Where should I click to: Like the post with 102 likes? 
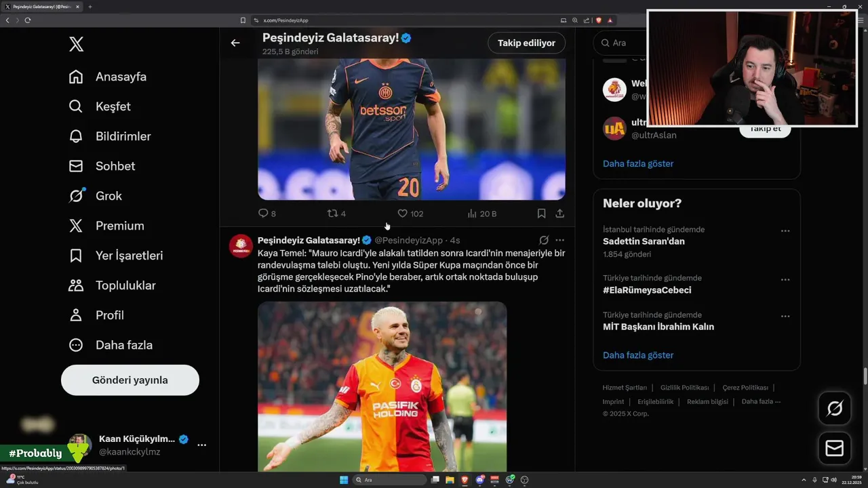(410, 213)
